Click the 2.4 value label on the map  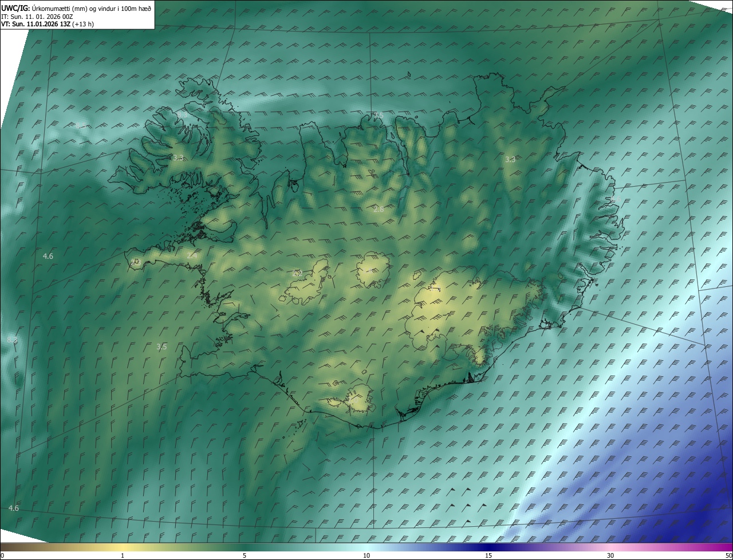(x=191, y=255)
